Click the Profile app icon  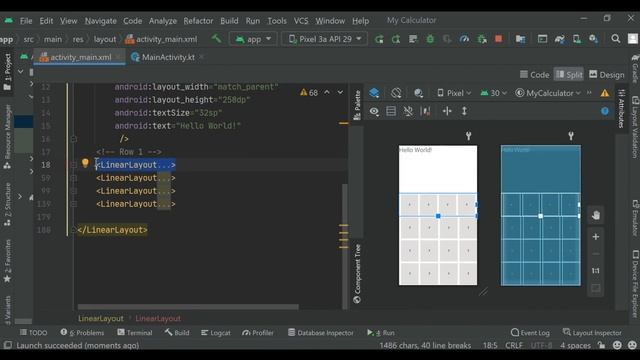point(464,39)
